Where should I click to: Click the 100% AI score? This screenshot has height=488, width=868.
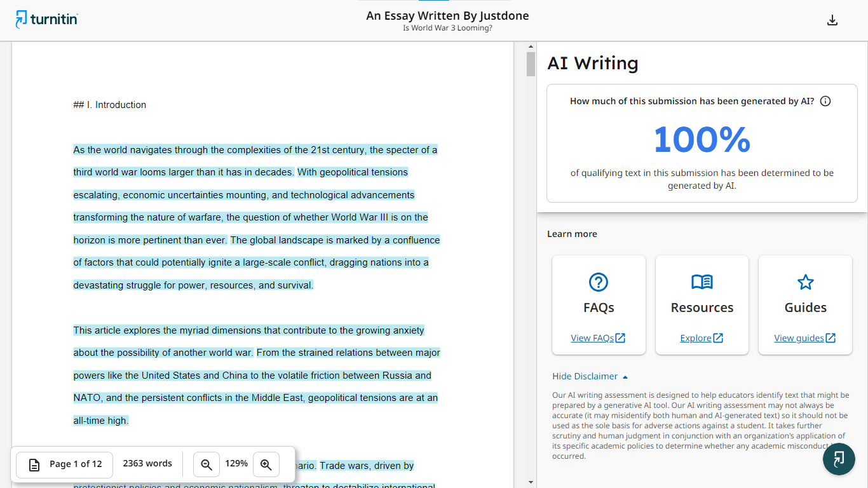click(x=702, y=139)
